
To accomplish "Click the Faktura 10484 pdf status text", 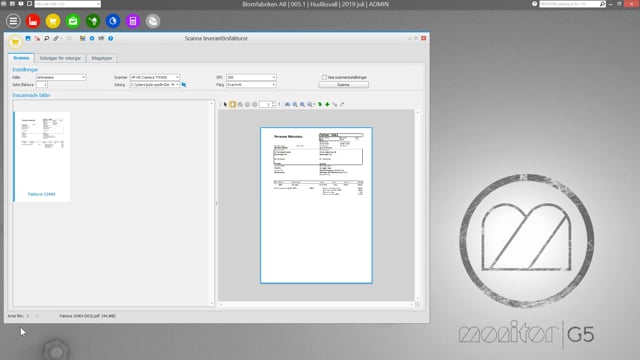I will coord(88,316).
